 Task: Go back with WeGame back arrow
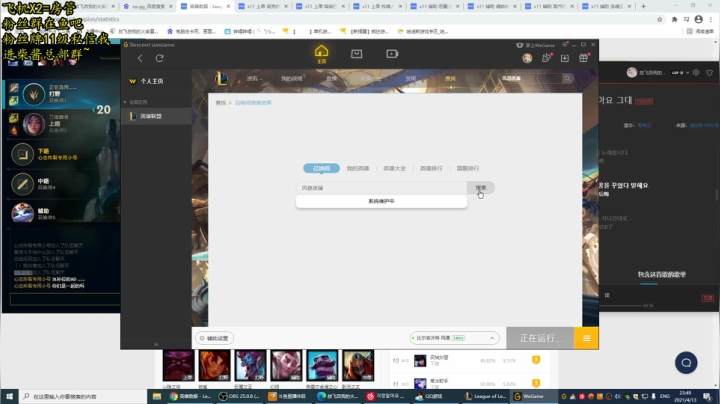coord(140,58)
